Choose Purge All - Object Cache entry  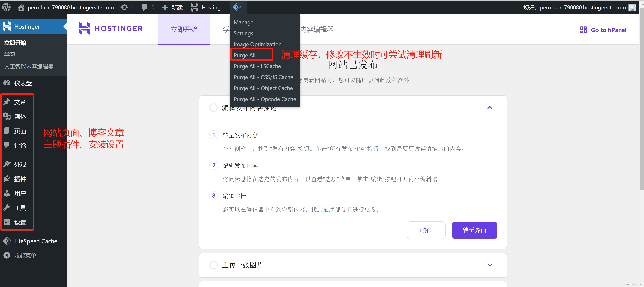point(265,88)
